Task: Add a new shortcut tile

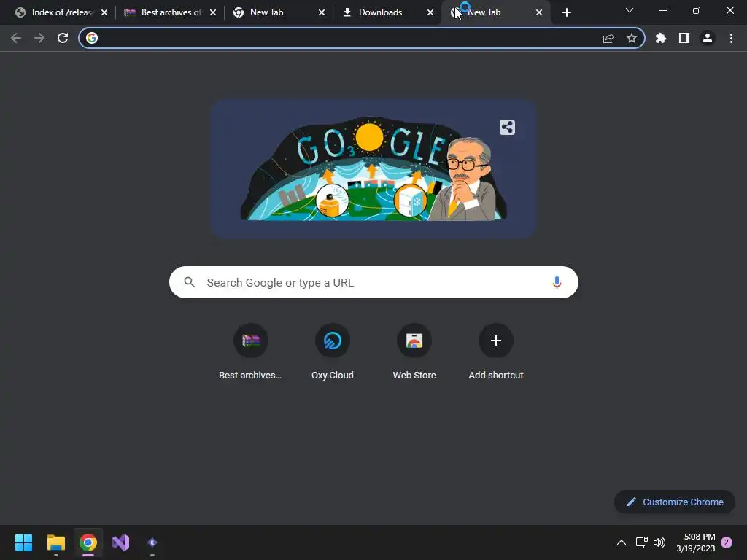Action: pos(496,352)
